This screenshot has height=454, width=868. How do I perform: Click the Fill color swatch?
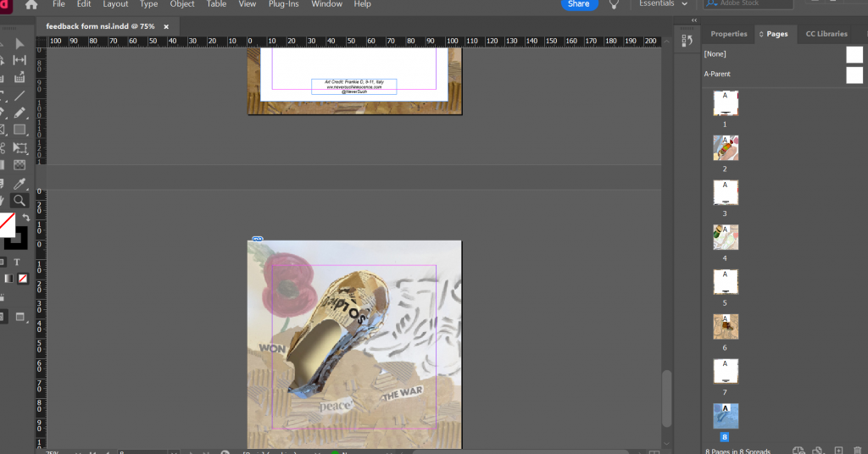pos(7,224)
